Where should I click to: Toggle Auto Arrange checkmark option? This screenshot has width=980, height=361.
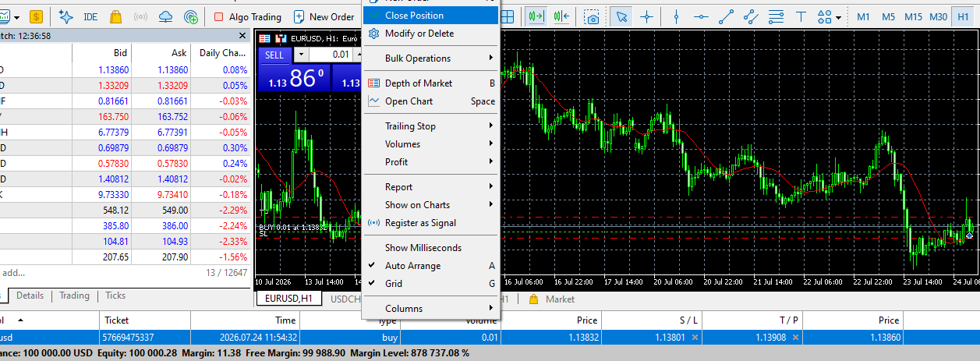[431, 266]
